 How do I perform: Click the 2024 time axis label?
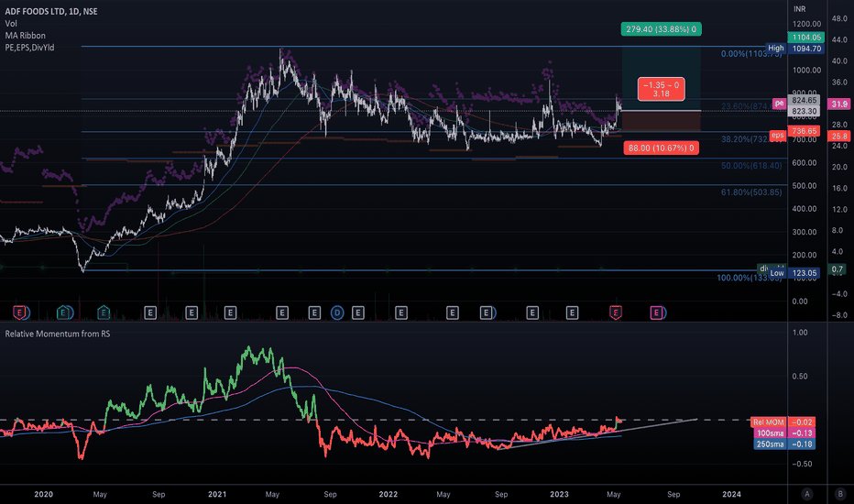click(x=731, y=494)
